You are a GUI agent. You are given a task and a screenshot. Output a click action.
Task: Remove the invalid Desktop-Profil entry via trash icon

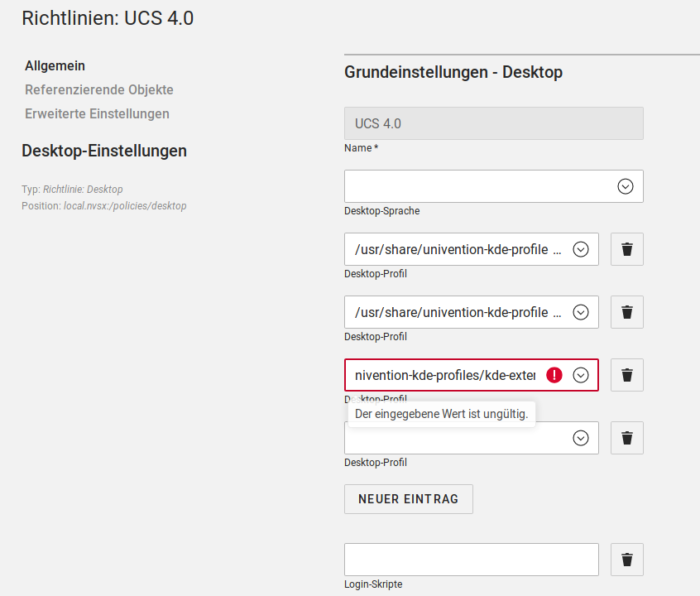pos(626,375)
